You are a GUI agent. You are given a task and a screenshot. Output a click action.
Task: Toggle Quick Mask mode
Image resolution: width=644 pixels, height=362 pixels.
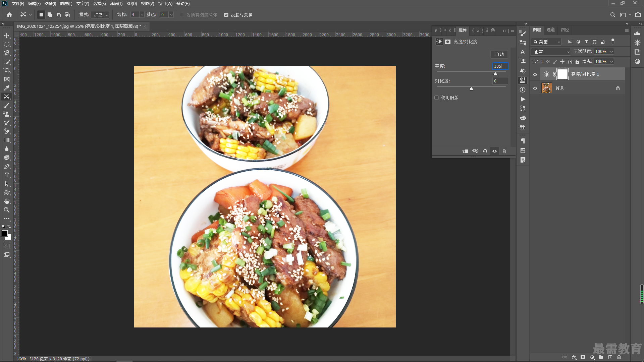point(7,246)
